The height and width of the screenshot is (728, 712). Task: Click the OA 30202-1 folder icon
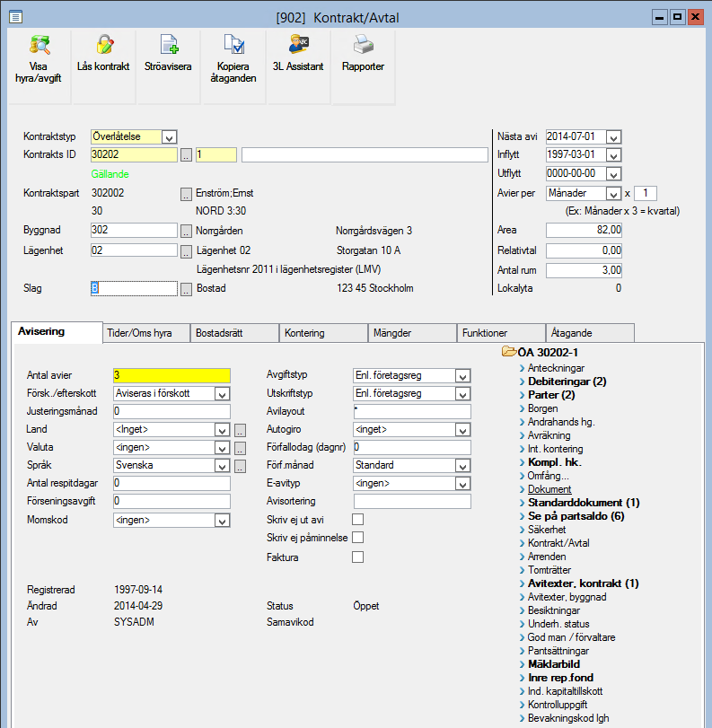[x=509, y=352]
